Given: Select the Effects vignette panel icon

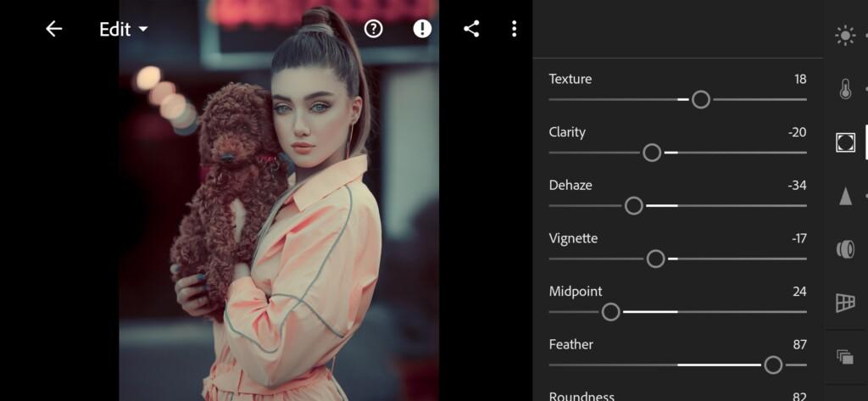Looking at the screenshot, I should pyautogui.click(x=845, y=142).
